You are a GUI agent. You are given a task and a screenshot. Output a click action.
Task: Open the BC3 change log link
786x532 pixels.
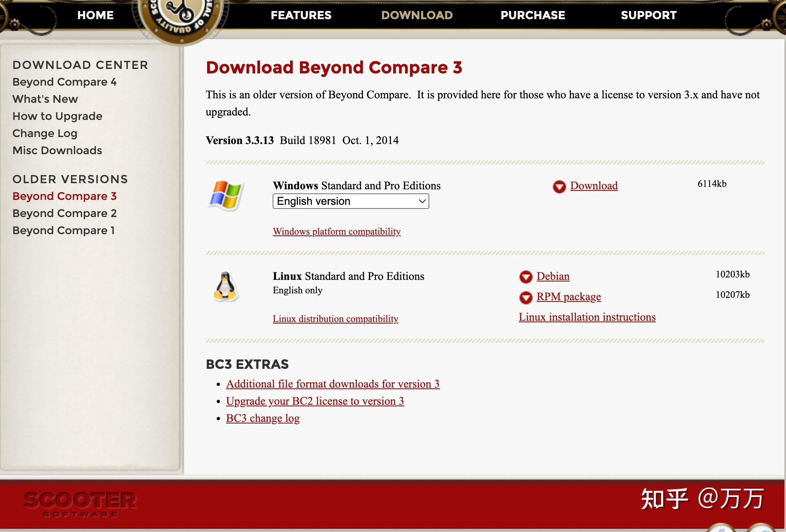coord(263,419)
